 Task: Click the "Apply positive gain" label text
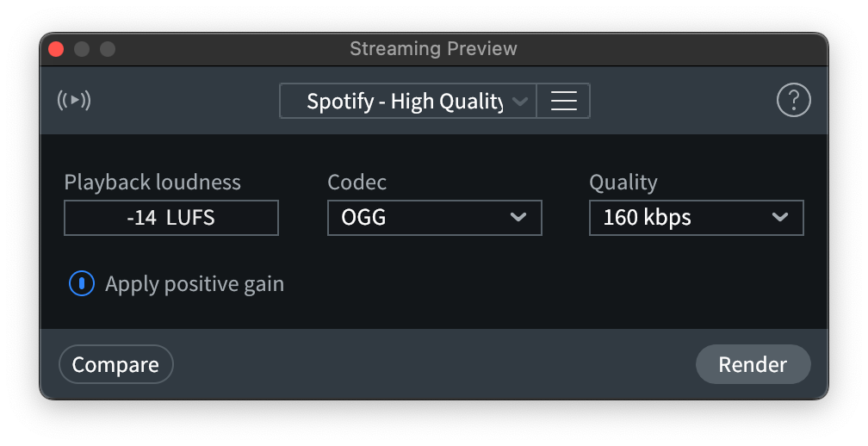[x=194, y=283]
